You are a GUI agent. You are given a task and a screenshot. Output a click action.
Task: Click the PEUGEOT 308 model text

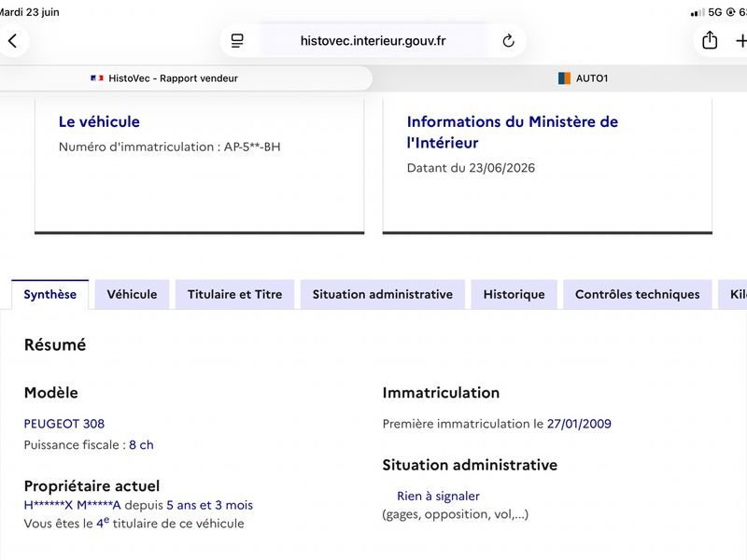[x=64, y=424]
